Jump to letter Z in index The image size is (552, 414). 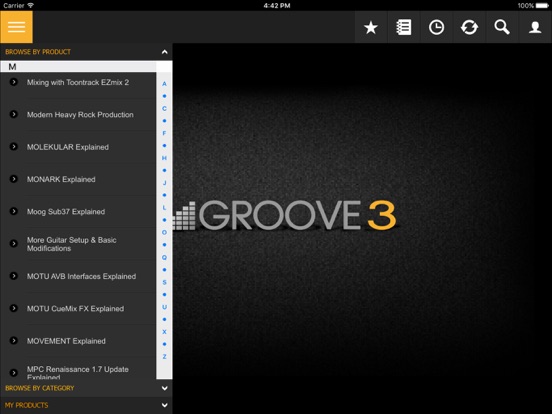[164, 357]
